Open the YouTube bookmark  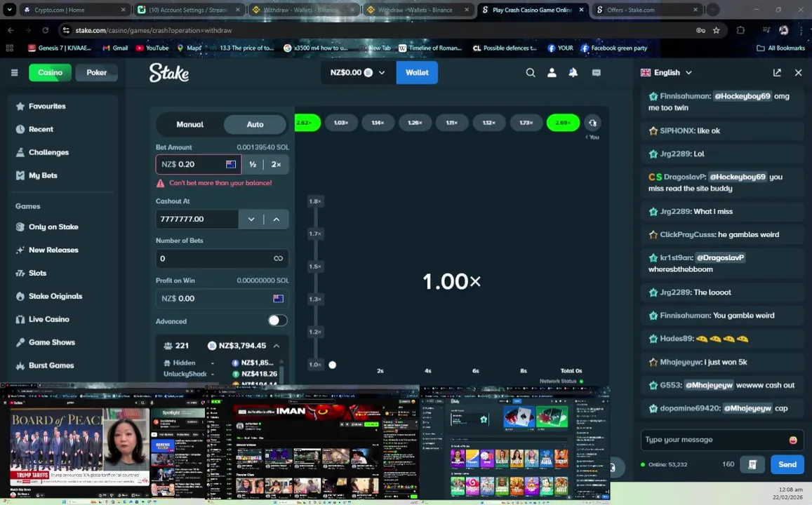[x=152, y=48]
